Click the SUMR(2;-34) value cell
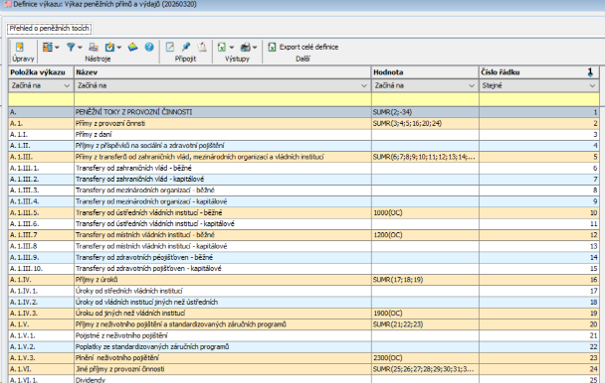This screenshot has width=605, height=383. pyautogui.click(x=425, y=112)
